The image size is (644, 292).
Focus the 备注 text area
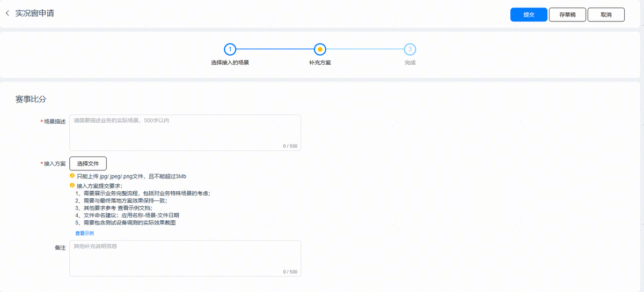tap(185, 258)
